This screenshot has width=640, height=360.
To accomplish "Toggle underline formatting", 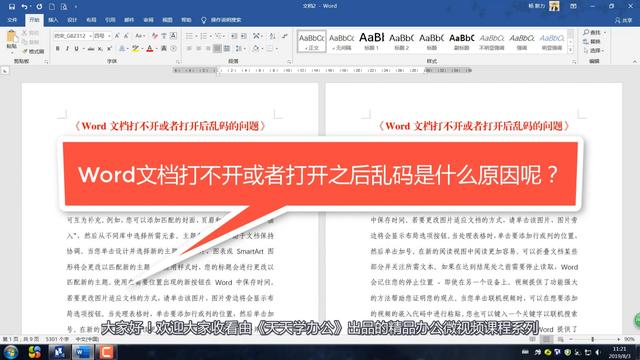I will 76,49.
